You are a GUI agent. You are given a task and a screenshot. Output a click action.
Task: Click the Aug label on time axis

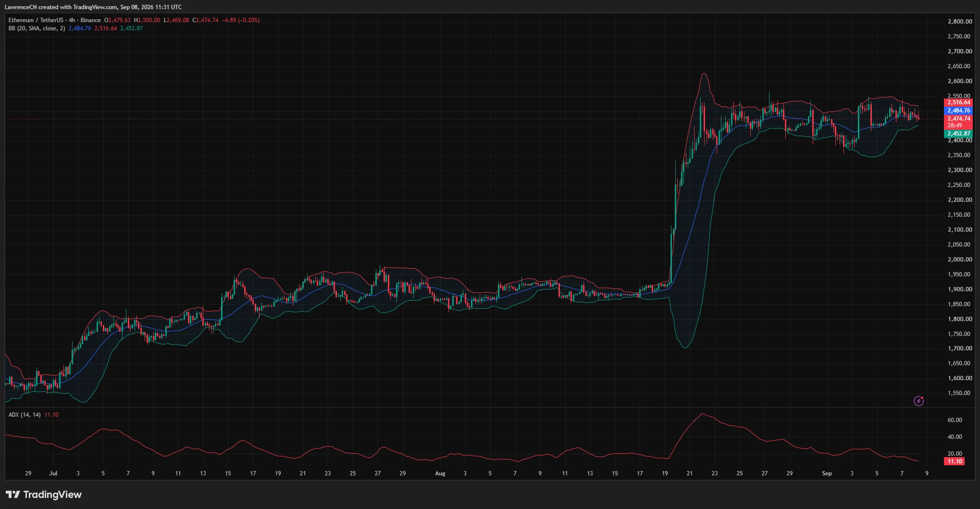440,473
